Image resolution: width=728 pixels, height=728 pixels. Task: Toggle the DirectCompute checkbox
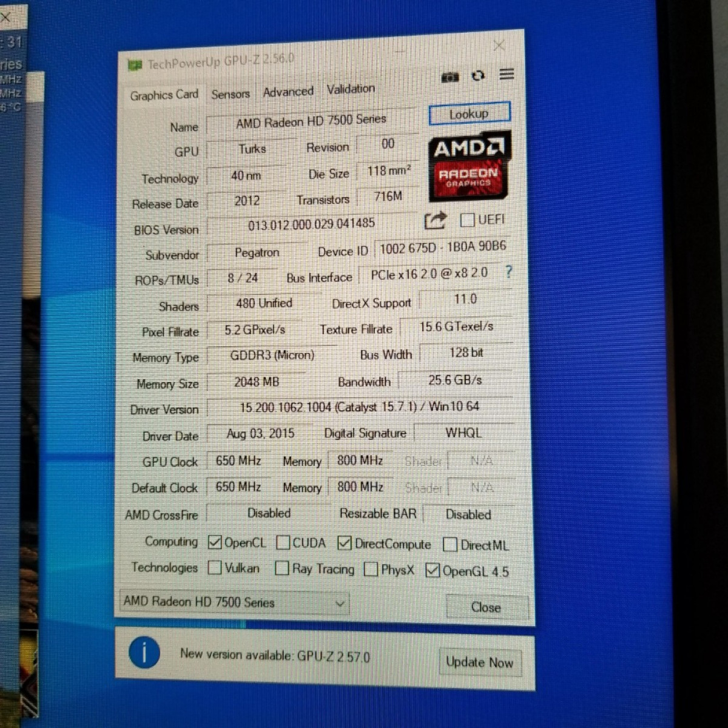[x=345, y=543]
